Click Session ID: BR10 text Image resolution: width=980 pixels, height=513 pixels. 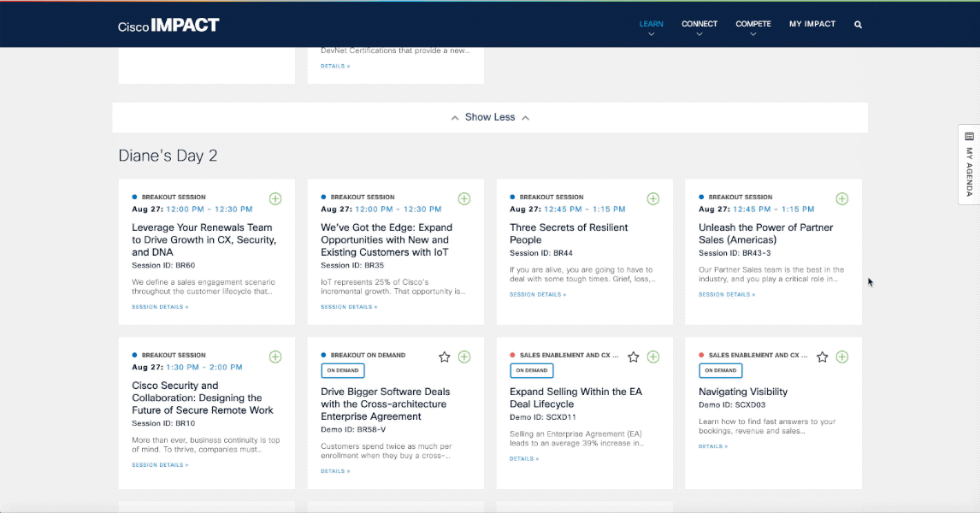click(163, 423)
